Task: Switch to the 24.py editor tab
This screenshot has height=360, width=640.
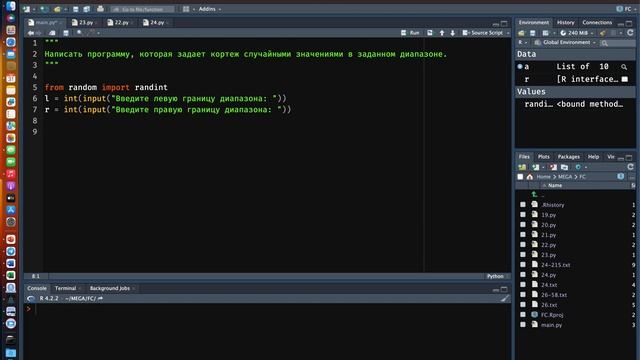Action: pyautogui.click(x=157, y=22)
